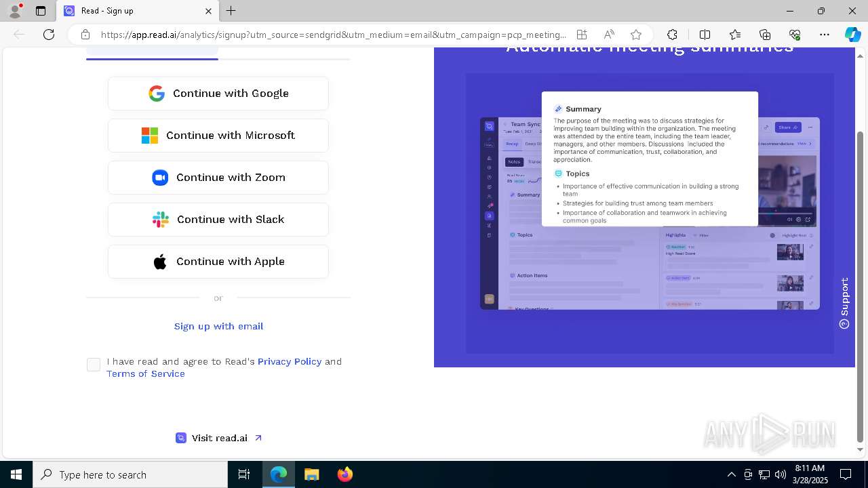868x488 pixels.
Task: Select the Read - Sign up tab
Action: click(x=138, y=11)
